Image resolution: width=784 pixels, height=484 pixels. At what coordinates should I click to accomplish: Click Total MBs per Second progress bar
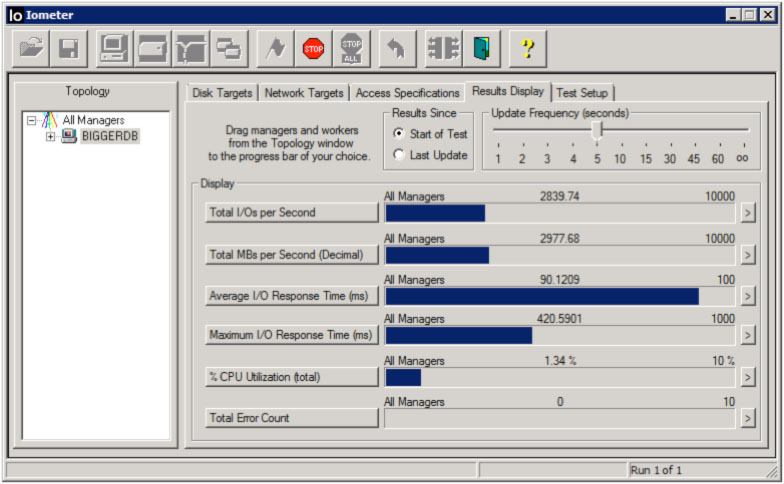[560, 255]
